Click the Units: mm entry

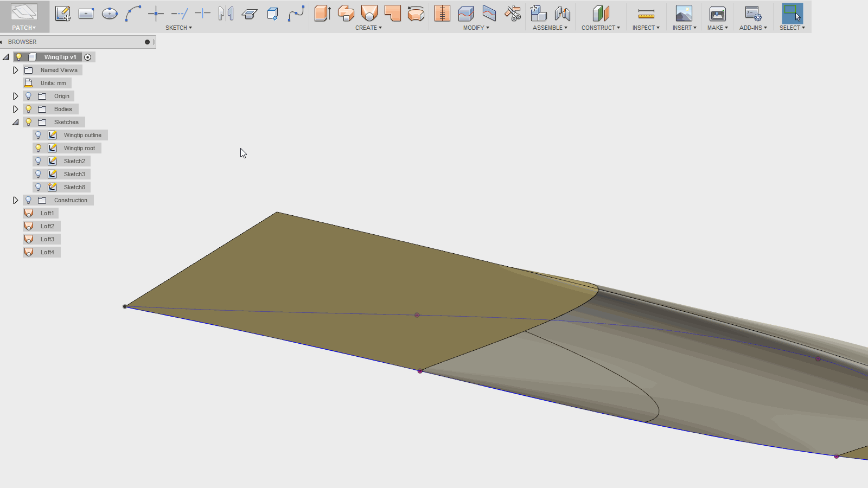(53, 82)
